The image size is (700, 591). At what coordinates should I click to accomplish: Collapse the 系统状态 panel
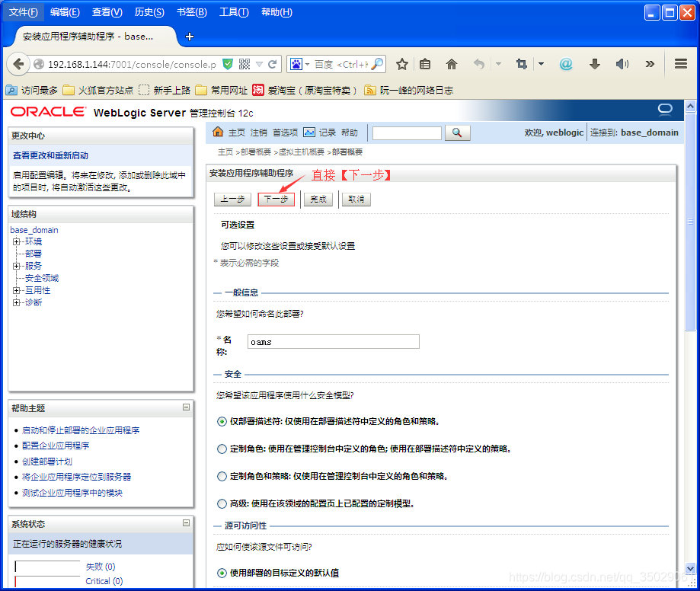pyautogui.click(x=186, y=522)
